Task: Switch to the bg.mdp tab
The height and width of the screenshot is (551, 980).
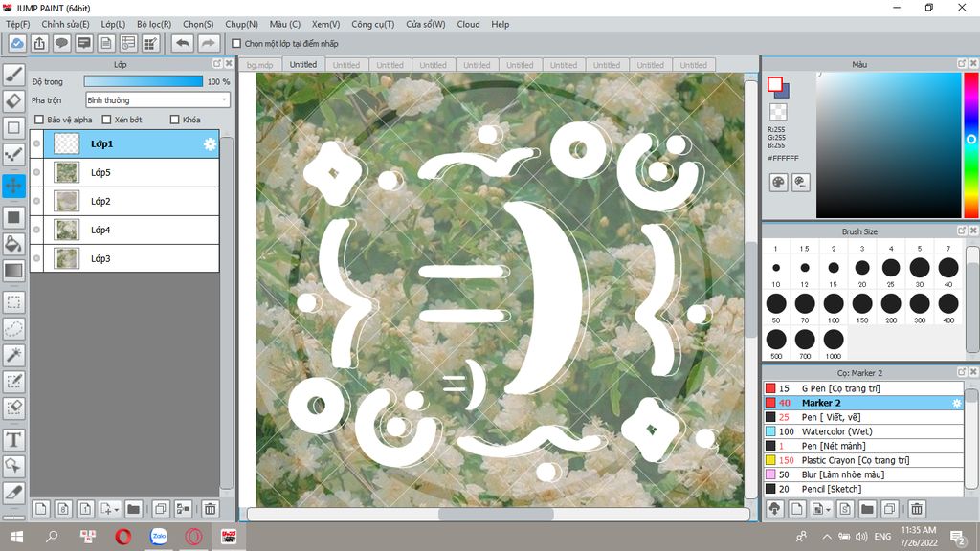Action: pyautogui.click(x=260, y=65)
